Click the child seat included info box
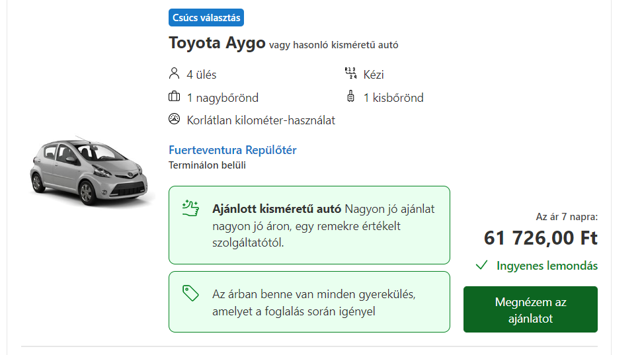The image size is (644, 355). 309,302
